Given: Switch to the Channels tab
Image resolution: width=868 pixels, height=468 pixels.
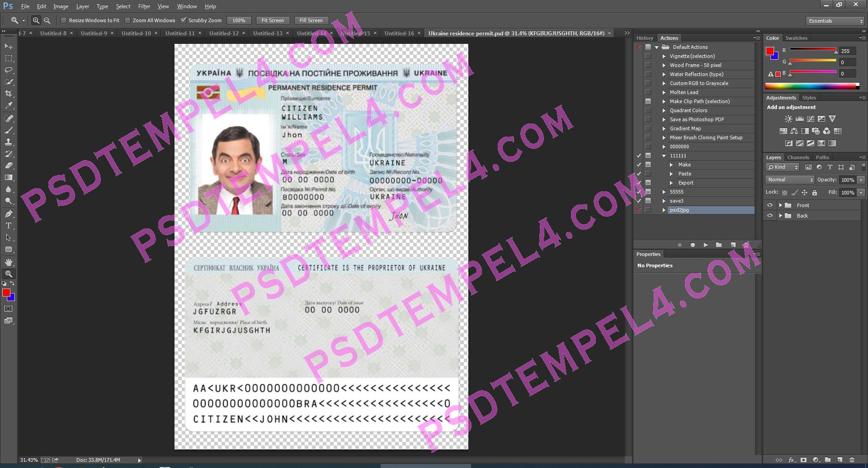Looking at the screenshot, I should click(x=798, y=157).
